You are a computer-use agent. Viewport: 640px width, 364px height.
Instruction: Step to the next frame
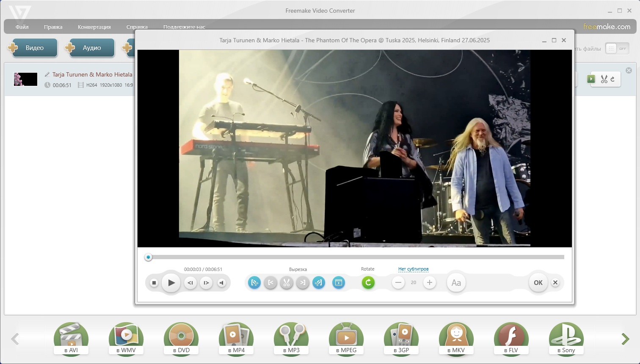point(206,283)
